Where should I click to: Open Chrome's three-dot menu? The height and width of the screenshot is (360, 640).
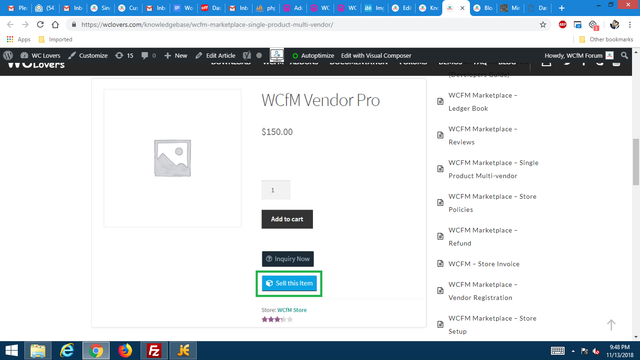click(630, 24)
